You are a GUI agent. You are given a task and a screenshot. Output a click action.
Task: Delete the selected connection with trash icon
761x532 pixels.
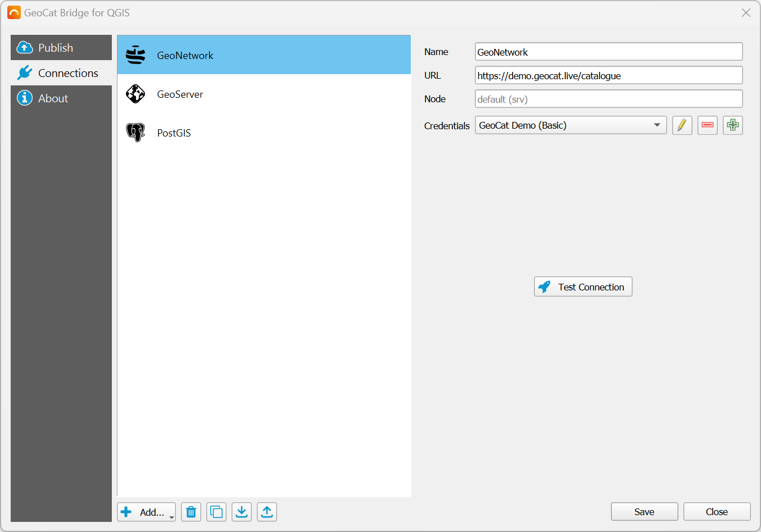191,512
